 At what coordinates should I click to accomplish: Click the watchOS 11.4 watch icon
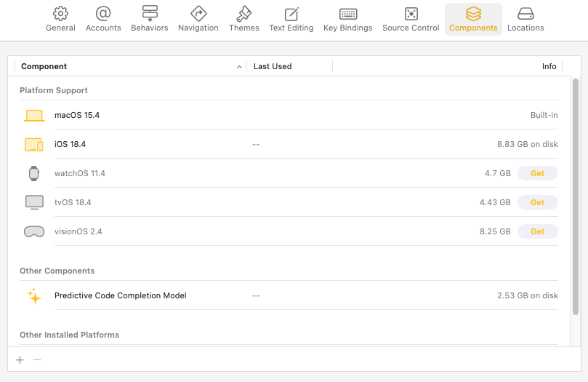pyautogui.click(x=34, y=173)
